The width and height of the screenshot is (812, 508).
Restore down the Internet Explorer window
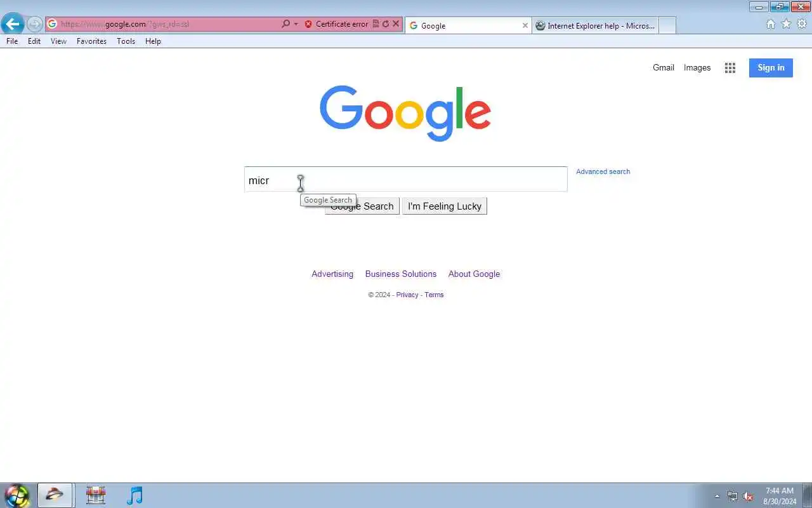coord(780,7)
